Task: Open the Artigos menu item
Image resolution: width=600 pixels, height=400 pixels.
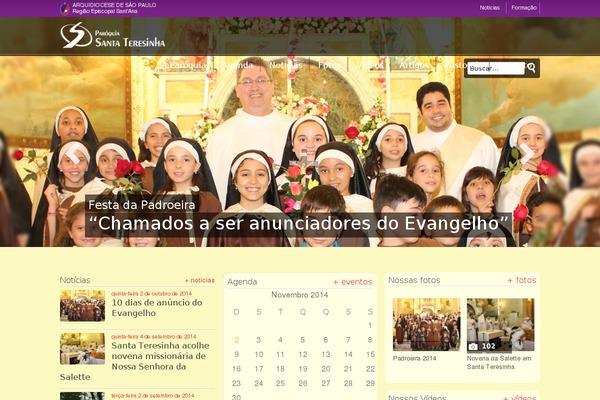Action: [414, 65]
